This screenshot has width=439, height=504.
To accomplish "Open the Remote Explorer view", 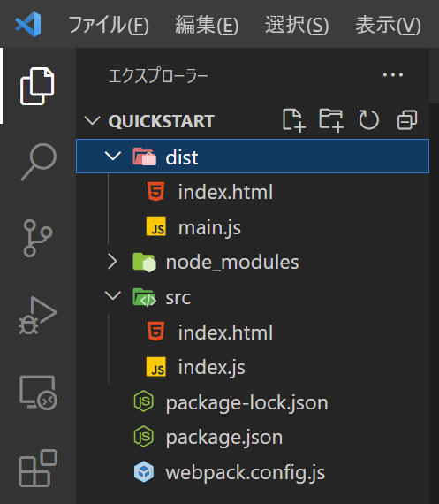I will point(38,393).
